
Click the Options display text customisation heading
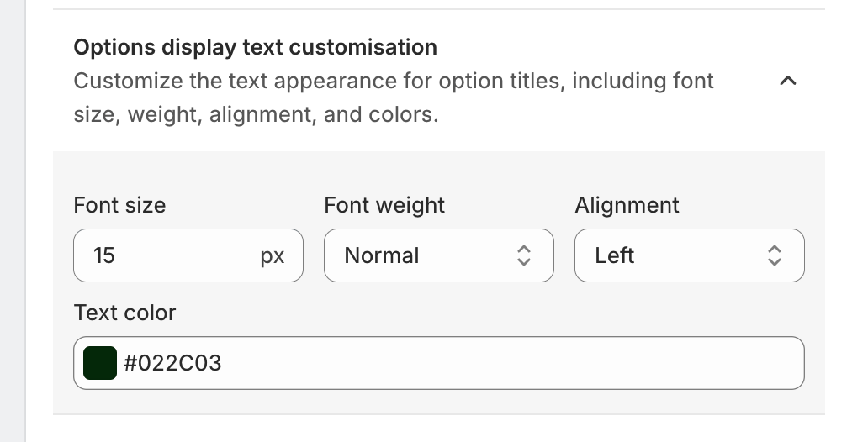pyautogui.click(x=255, y=47)
